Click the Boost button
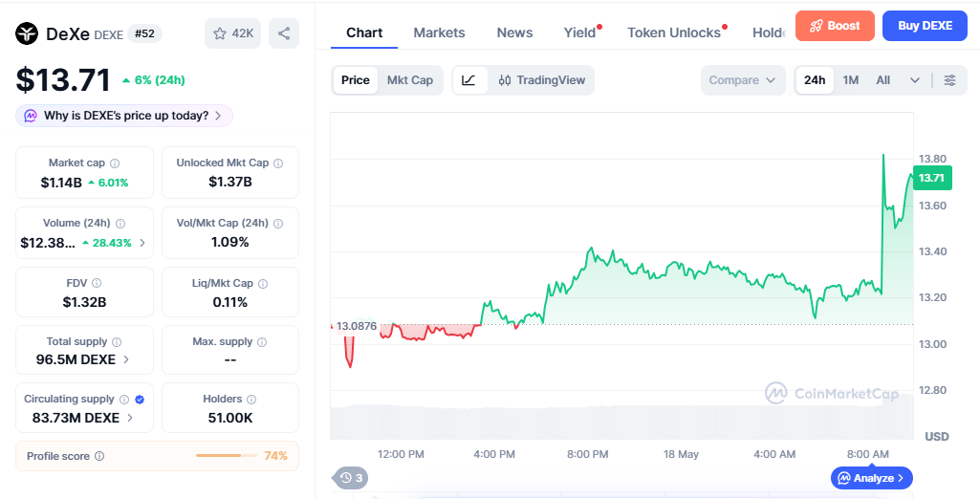Viewport: 980px width, 499px height. [x=835, y=26]
